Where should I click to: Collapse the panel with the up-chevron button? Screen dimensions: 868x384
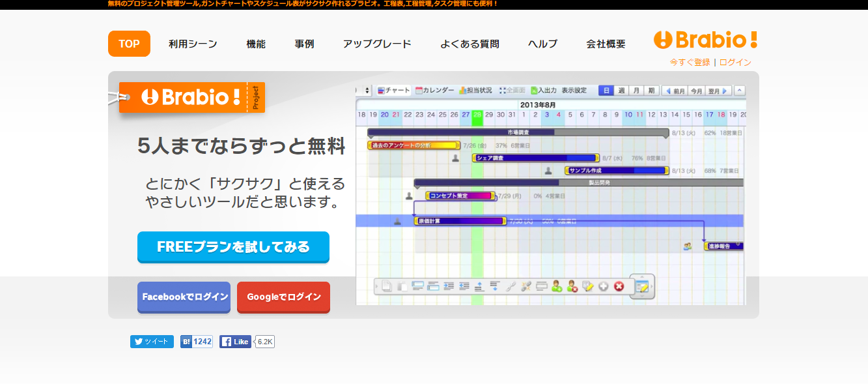click(x=740, y=91)
